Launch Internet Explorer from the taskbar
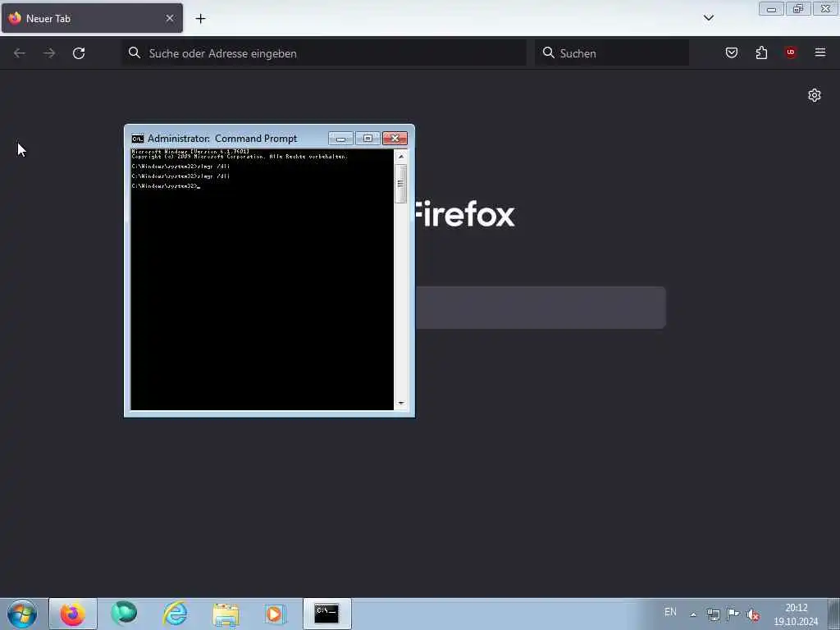The width and height of the screenshot is (840, 630). pyautogui.click(x=176, y=614)
